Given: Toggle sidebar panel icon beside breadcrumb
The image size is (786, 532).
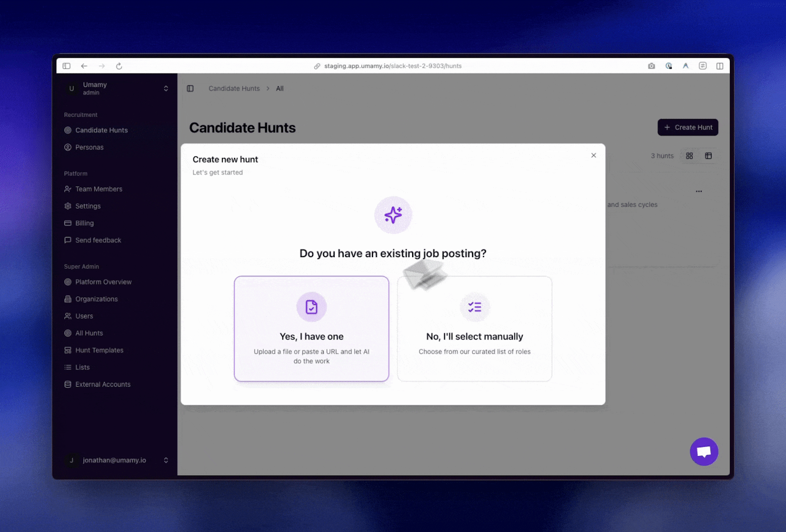Looking at the screenshot, I should click(x=190, y=88).
